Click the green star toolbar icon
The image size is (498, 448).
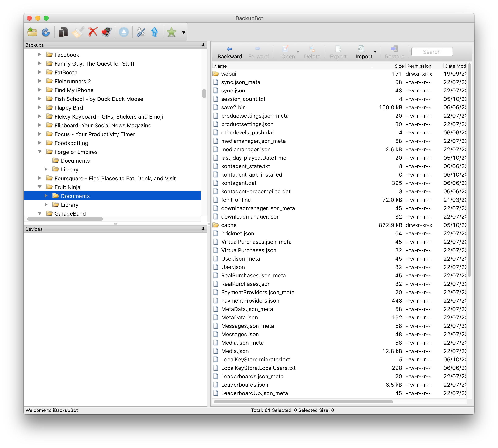click(171, 32)
